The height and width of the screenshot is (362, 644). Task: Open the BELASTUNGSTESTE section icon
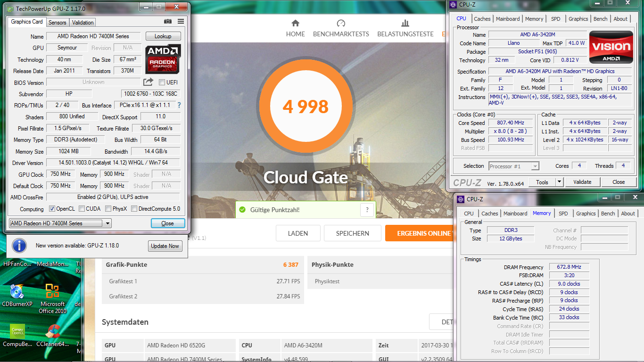click(405, 24)
